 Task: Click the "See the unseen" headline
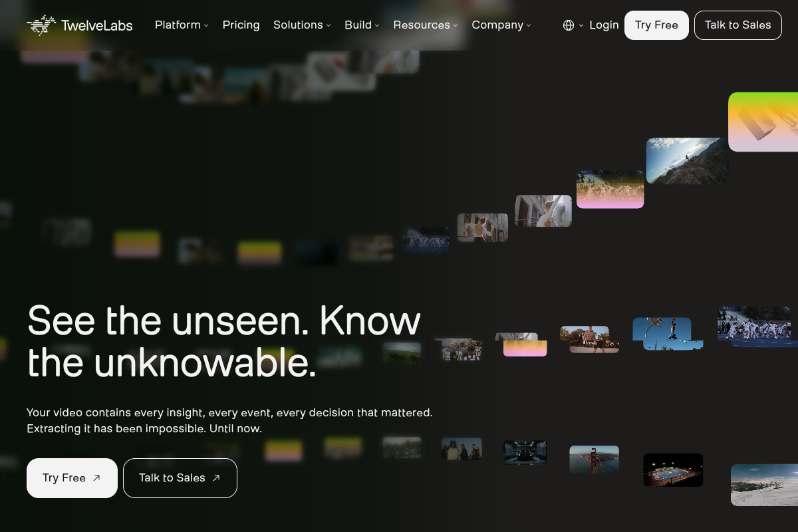(x=224, y=342)
